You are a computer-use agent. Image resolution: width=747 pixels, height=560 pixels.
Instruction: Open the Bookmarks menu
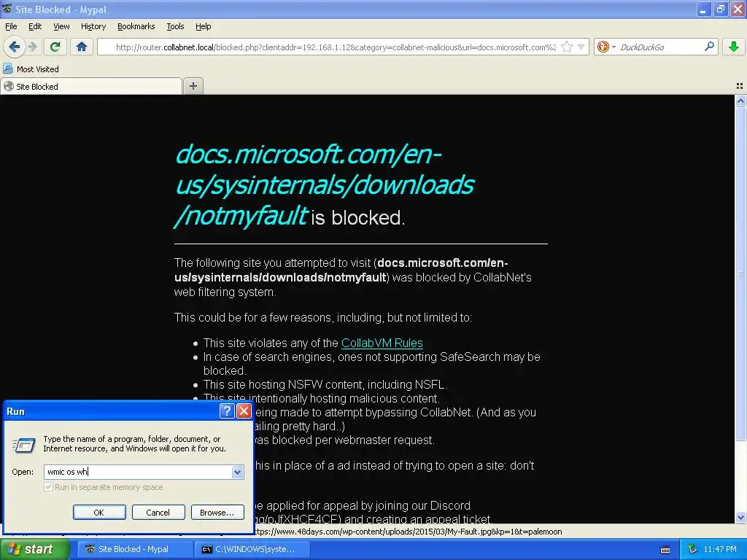click(136, 26)
